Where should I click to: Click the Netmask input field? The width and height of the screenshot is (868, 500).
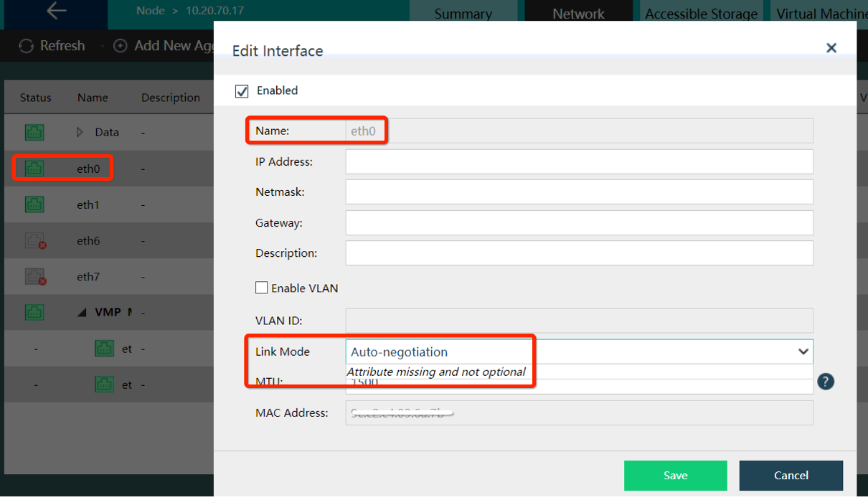pos(579,192)
